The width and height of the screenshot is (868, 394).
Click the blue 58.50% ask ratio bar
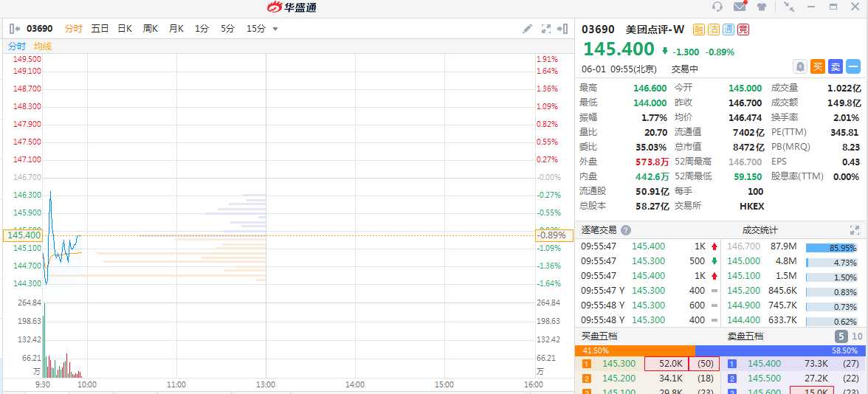pyautogui.click(x=781, y=350)
